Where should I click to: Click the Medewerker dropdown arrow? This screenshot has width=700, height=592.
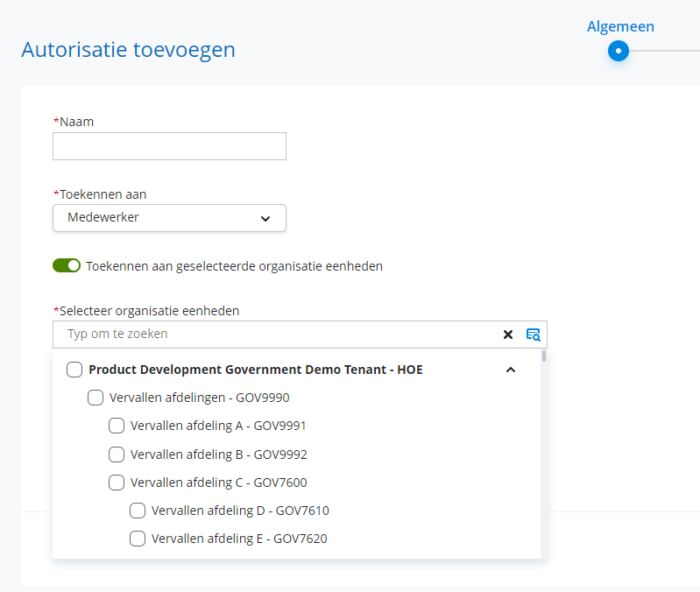pyautogui.click(x=265, y=219)
